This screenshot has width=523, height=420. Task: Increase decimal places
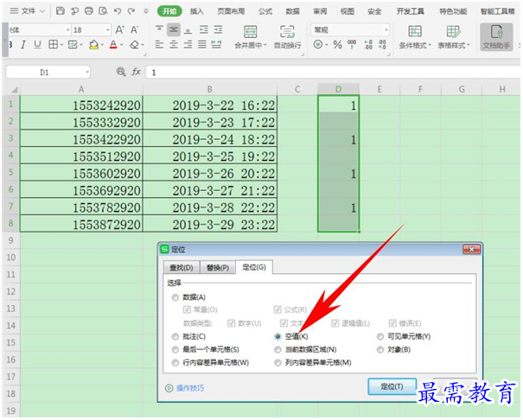(368, 44)
